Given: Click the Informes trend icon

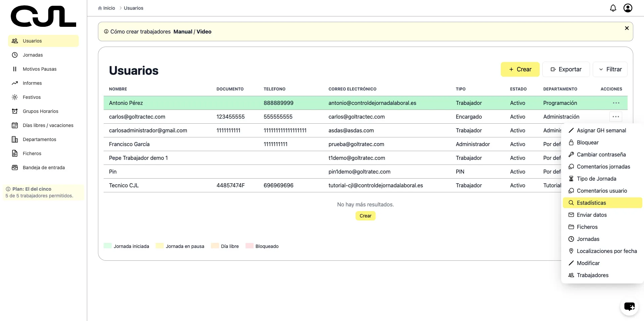Looking at the screenshot, I should pos(15,83).
